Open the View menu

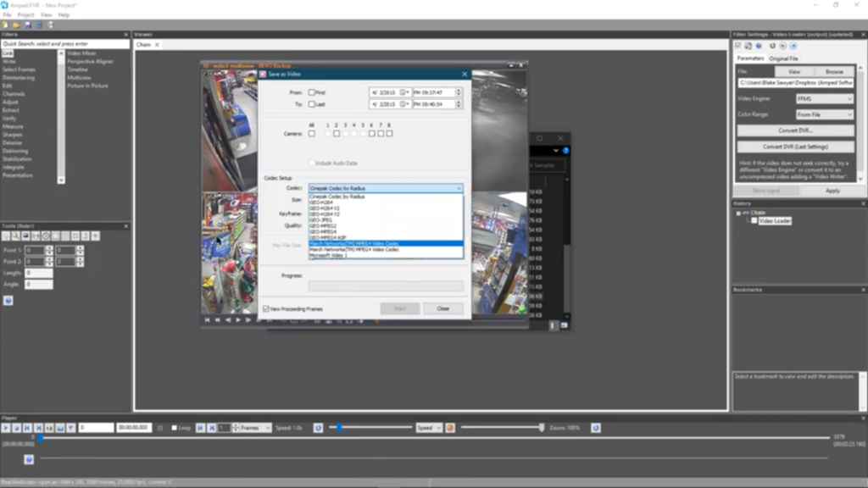[46, 15]
